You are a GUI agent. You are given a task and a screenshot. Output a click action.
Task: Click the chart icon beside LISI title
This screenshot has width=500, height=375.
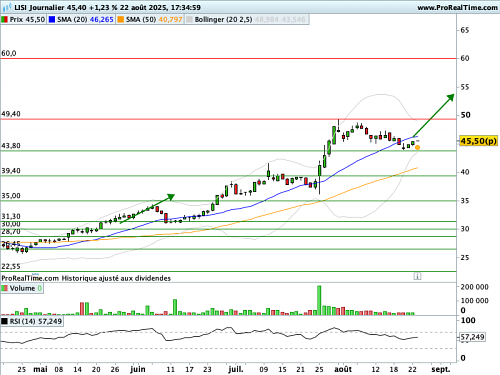pos(7,7)
